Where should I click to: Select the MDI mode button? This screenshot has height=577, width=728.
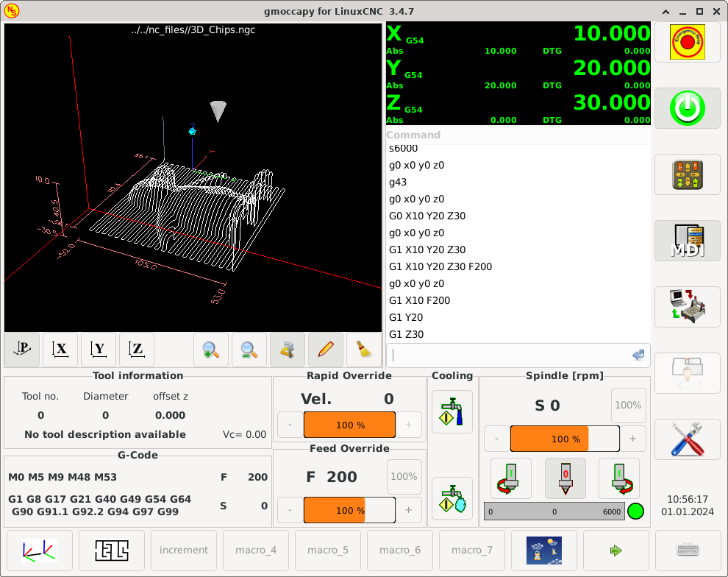point(687,241)
